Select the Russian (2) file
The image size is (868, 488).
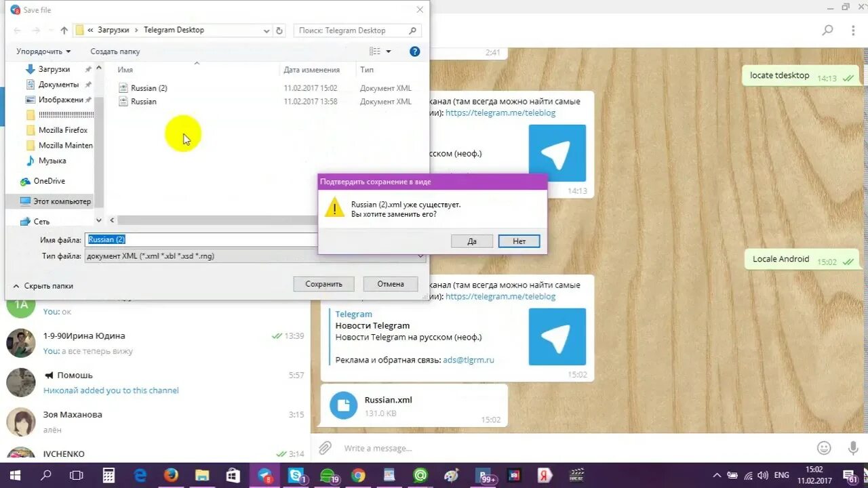pos(149,88)
